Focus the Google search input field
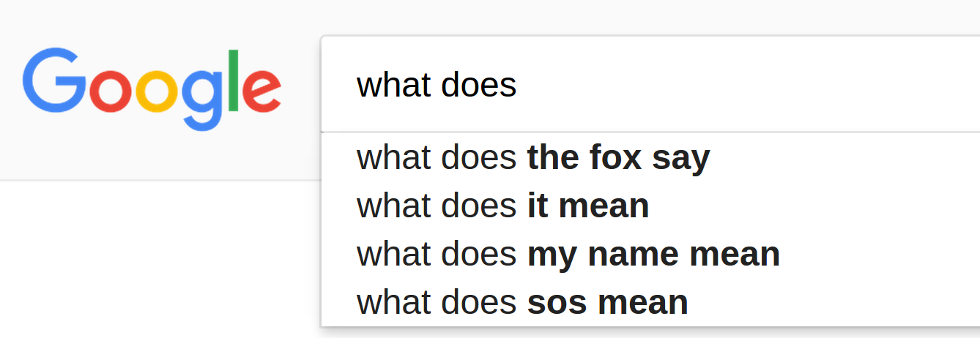This screenshot has width=980, height=338. pos(650,84)
